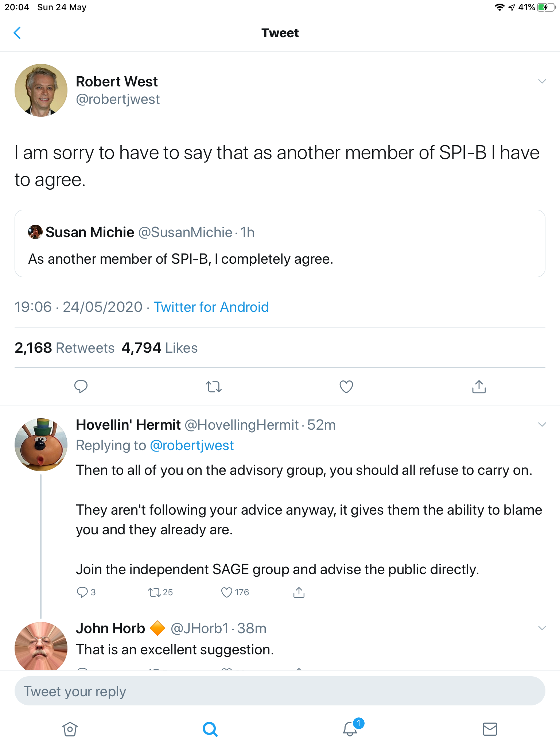Reply to Robert West's main tweet
The width and height of the screenshot is (560, 747).
(81, 386)
